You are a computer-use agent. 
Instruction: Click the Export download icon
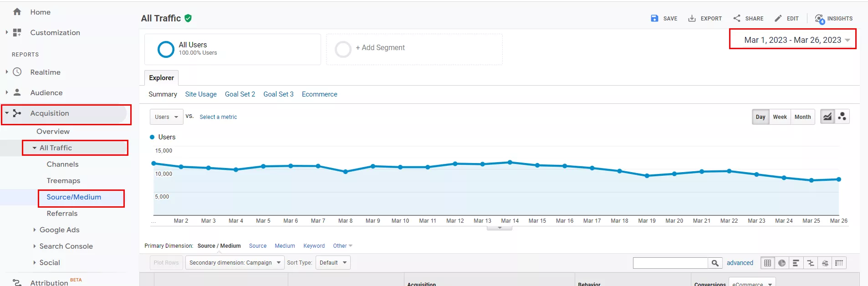[692, 18]
